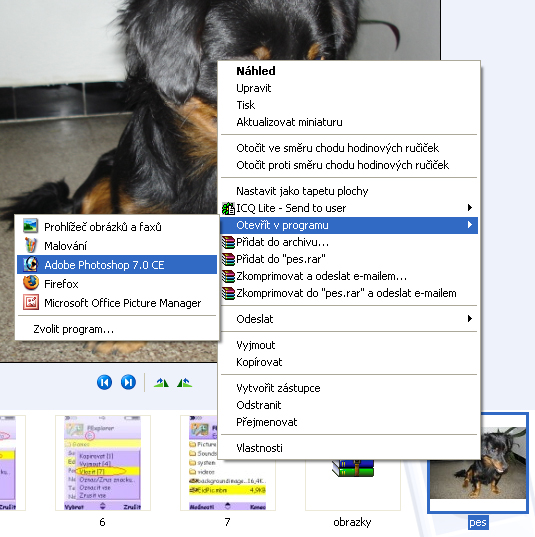Open image with Malování

tap(117, 246)
